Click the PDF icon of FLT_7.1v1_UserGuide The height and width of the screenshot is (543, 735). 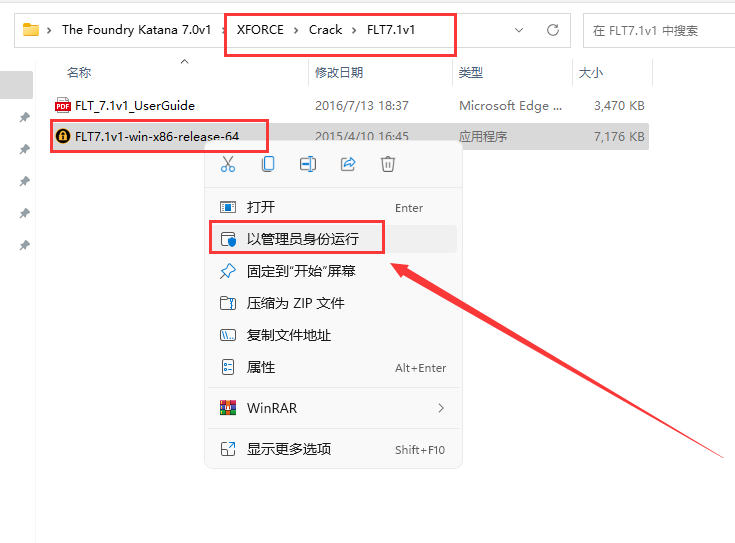pyautogui.click(x=63, y=106)
